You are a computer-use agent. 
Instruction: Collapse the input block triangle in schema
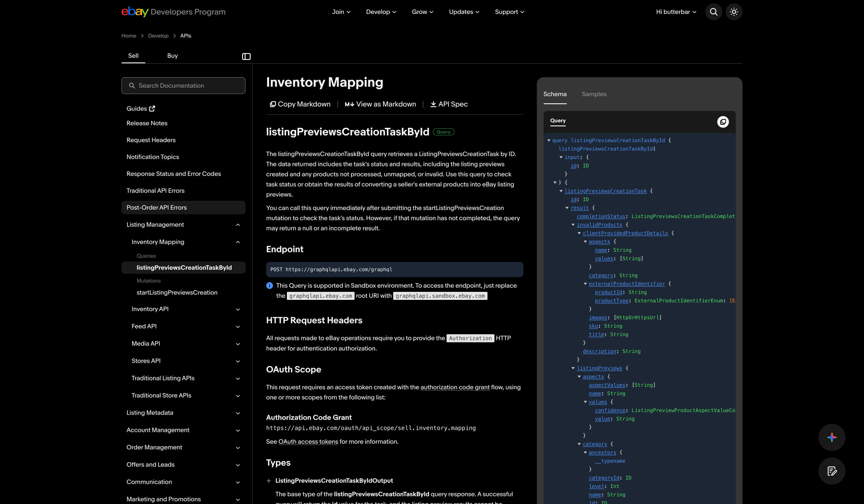pyautogui.click(x=561, y=157)
